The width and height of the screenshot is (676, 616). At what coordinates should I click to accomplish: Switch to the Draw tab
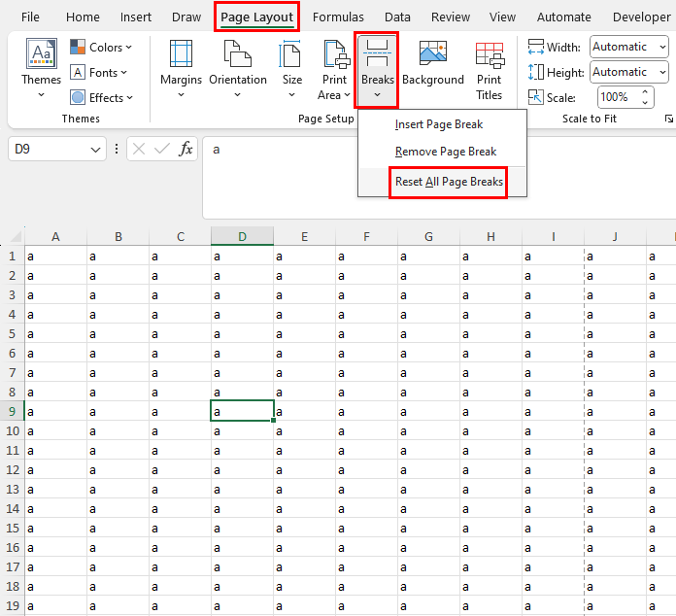coord(186,17)
